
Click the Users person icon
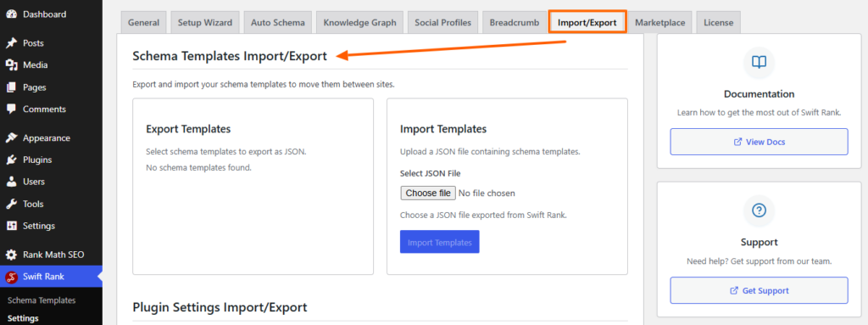click(11, 182)
